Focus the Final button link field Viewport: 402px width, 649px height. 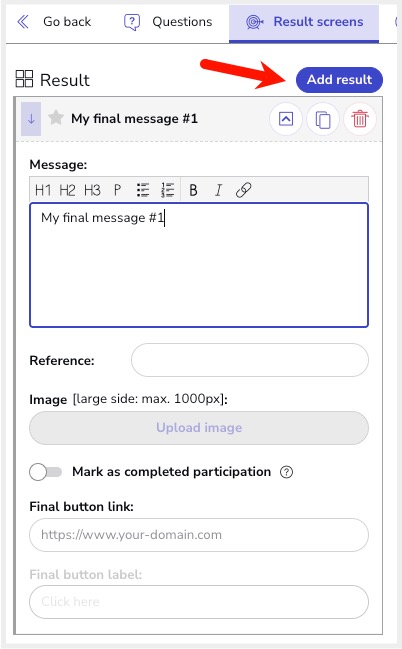[x=199, y=535]
